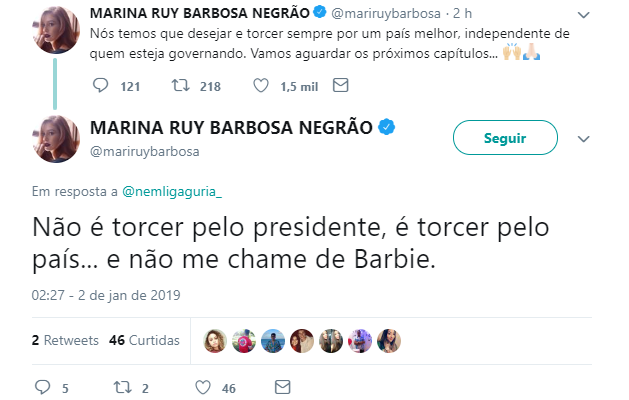Viewport: 629px width, 400px height.
Task: Retweet the main tweet about Barbie
Action: click(x=120, y=387)
